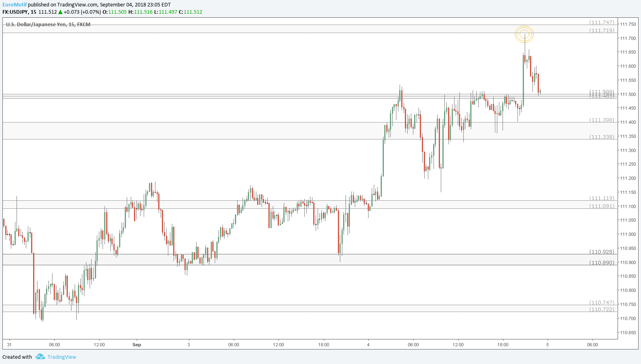Click the open value O:111.505
641x364 pixels.
115,12
